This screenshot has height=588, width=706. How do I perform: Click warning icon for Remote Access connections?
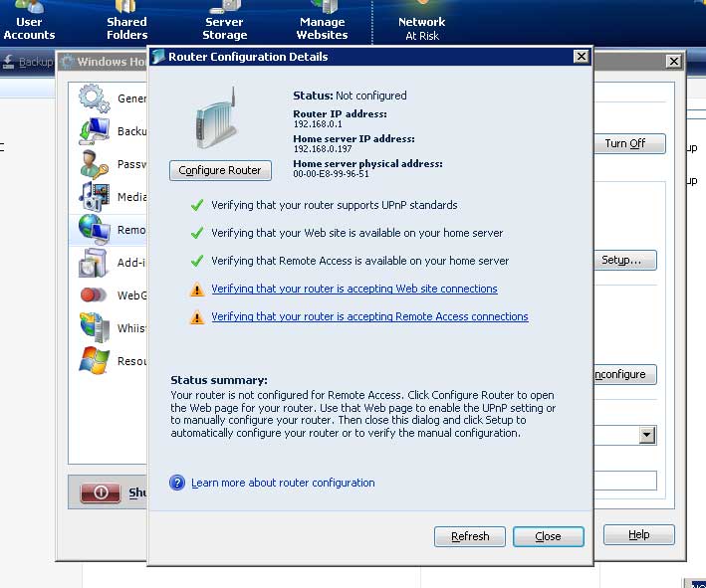click(197, 317)
